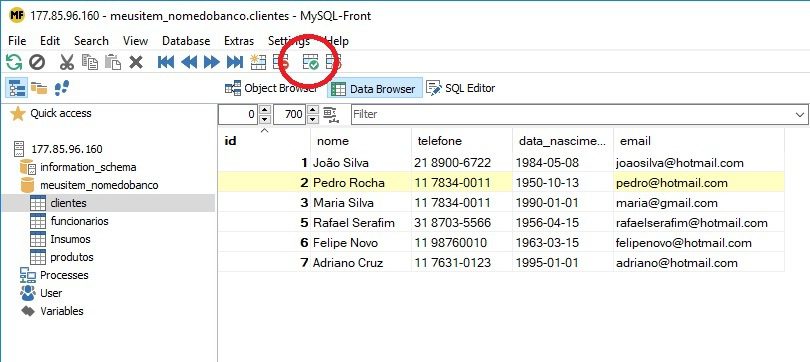Viewport: 810px width, 362px height.
Task: Select the 31 8703-5566 phone cell
Action: pos(462,223)
